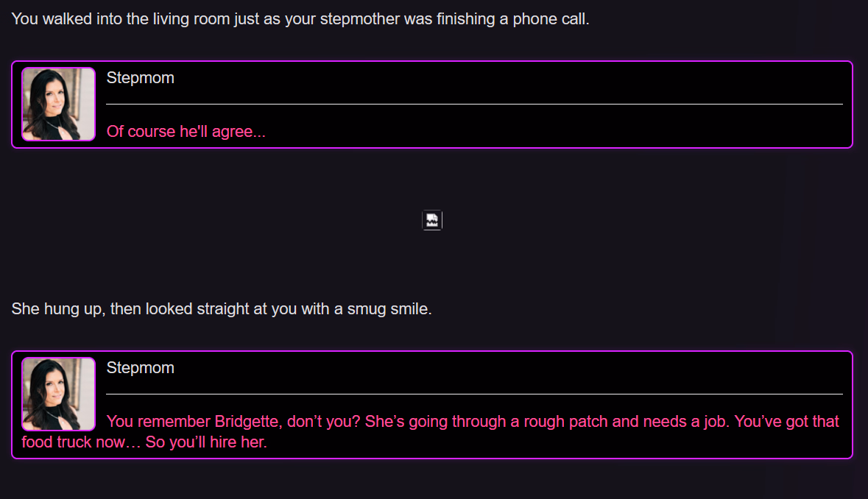Click the words "living room" in the top sentence

click(x=191, y=19)
